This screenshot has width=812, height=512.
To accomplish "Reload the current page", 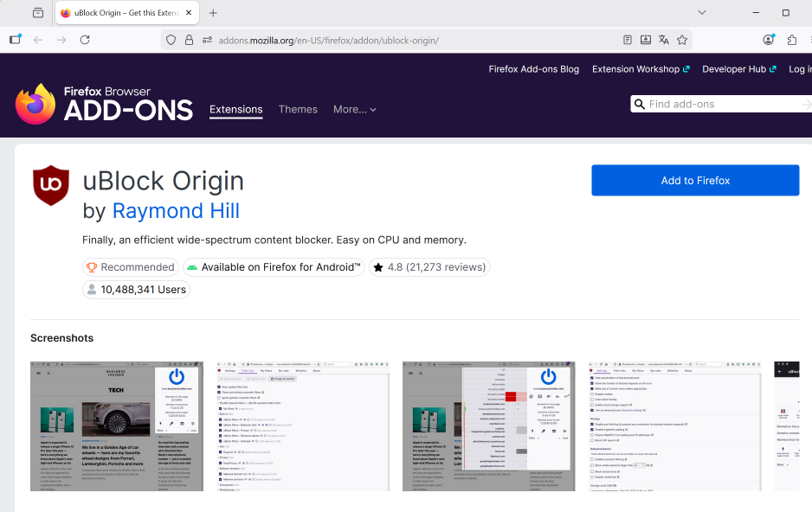I will (85, 40).
